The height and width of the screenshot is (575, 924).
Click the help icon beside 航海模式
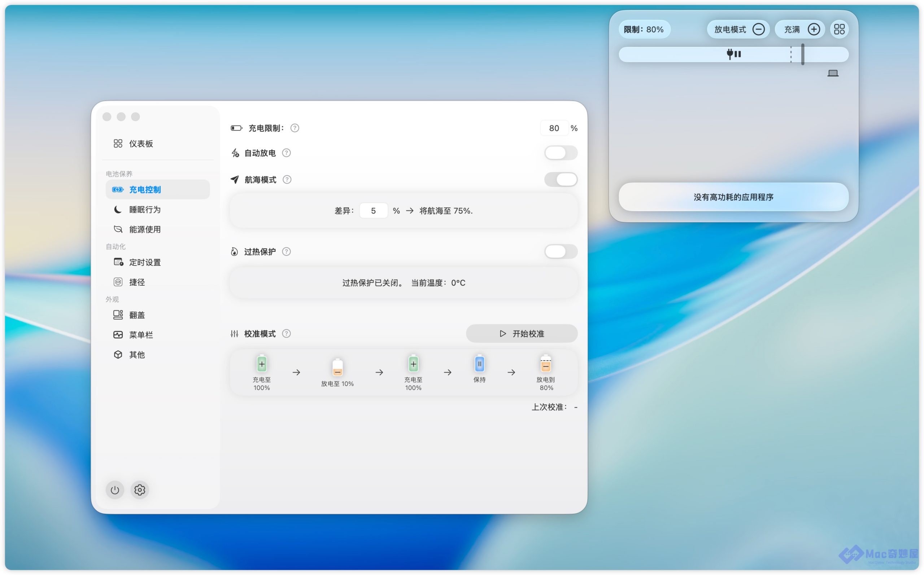[287, 180]
